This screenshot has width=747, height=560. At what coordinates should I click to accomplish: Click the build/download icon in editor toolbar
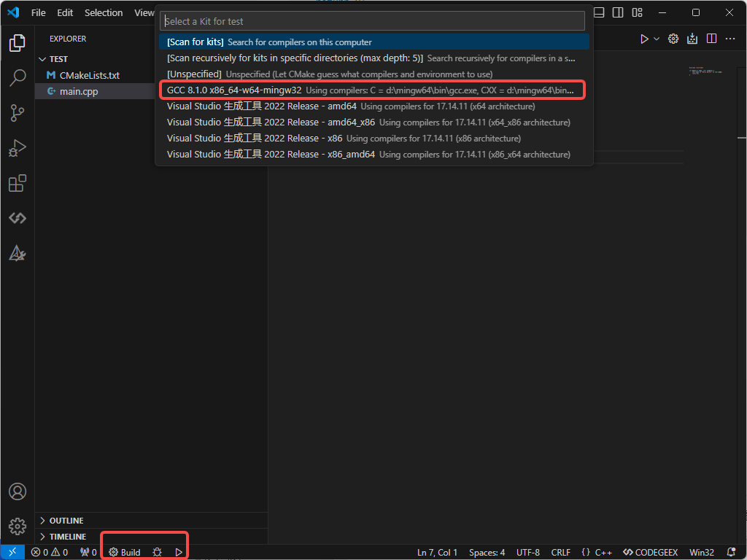click(692, 39)
